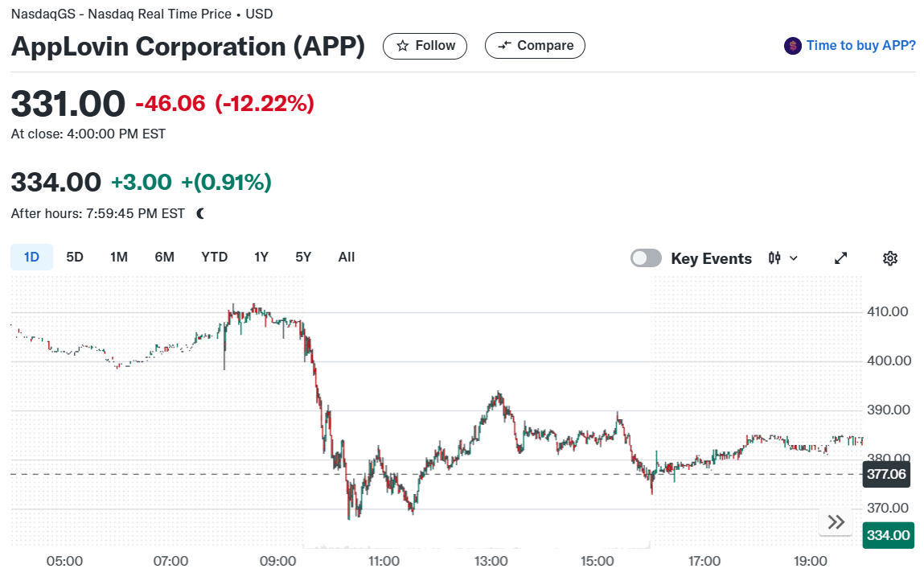The image size is (924, 581).
Task: Click the after-hours moon icon
Action: tap(200, 213)
